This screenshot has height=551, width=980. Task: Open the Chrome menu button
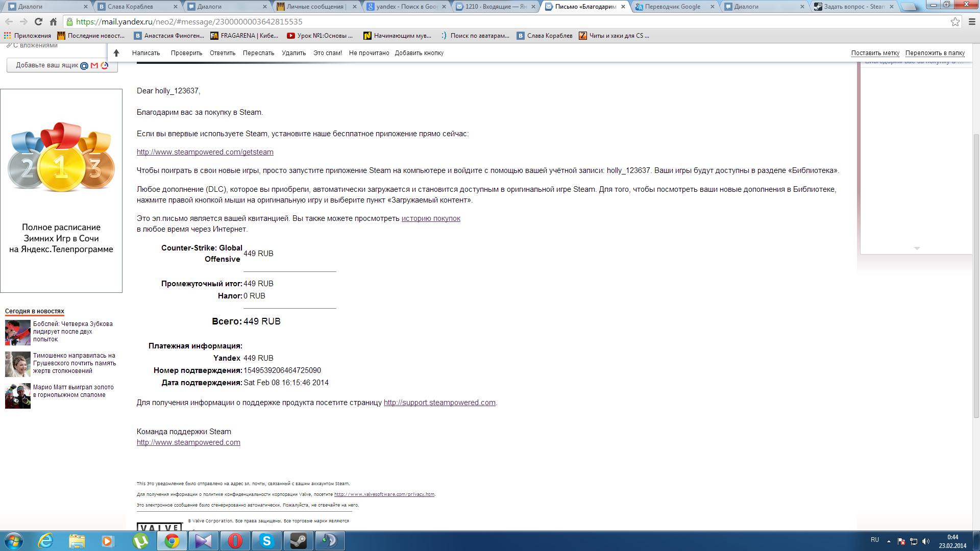tap(972, 21)
